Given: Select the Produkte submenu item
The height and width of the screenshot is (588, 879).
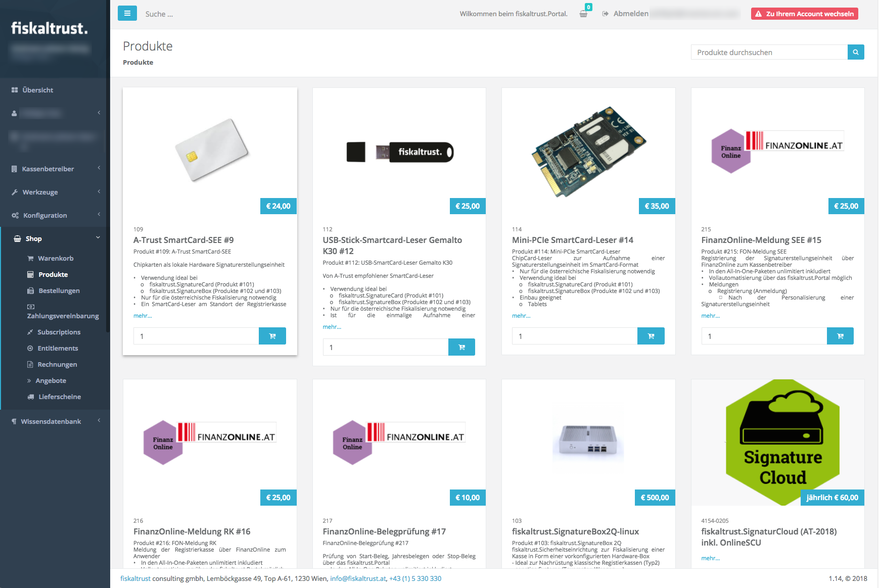Looking at the screenshot, I should click(x=53, y=274).
